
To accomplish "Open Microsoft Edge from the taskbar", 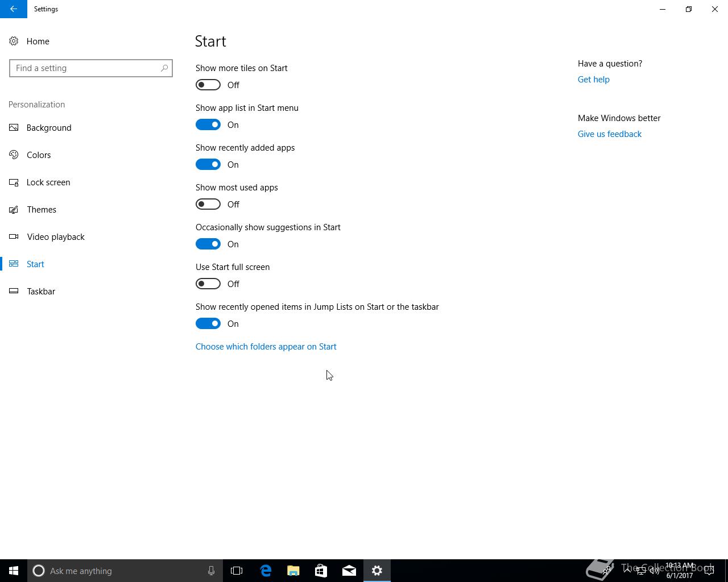I will pos(266,571).
